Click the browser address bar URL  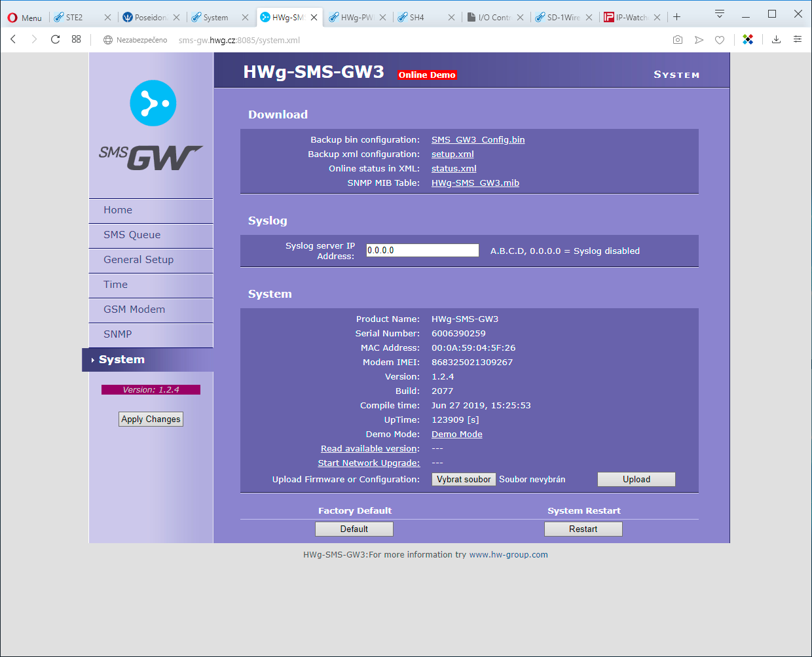pos(239,40)
